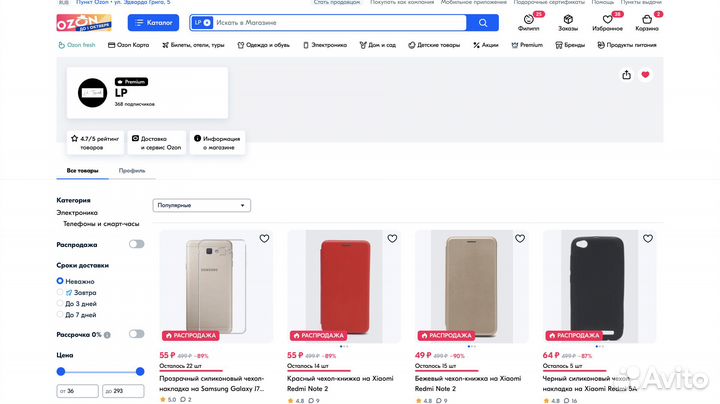
Task: Open the Корзина cart icon
Action: [x=648, y=21]
